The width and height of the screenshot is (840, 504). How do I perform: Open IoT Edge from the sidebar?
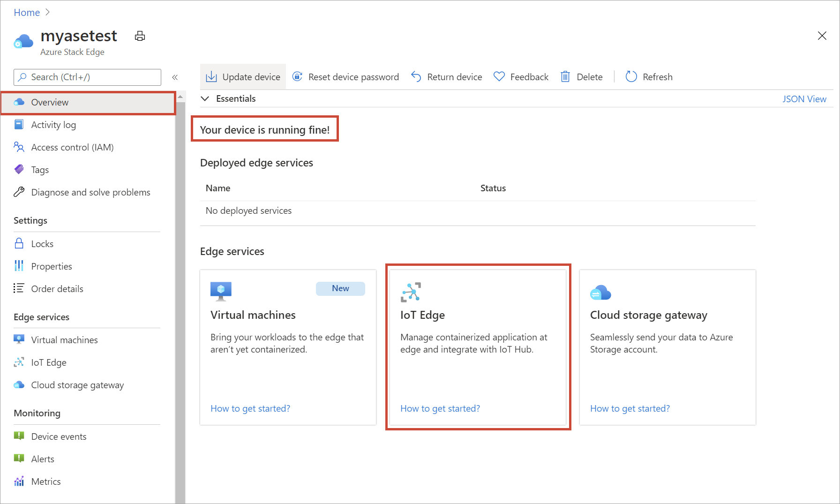49,362
